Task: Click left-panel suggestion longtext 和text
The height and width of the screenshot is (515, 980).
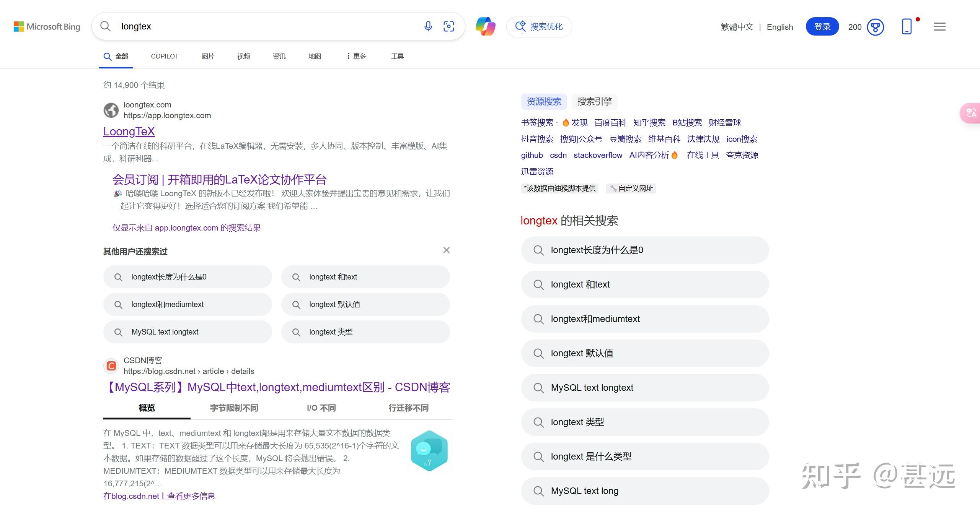Action: coord(365,277)
